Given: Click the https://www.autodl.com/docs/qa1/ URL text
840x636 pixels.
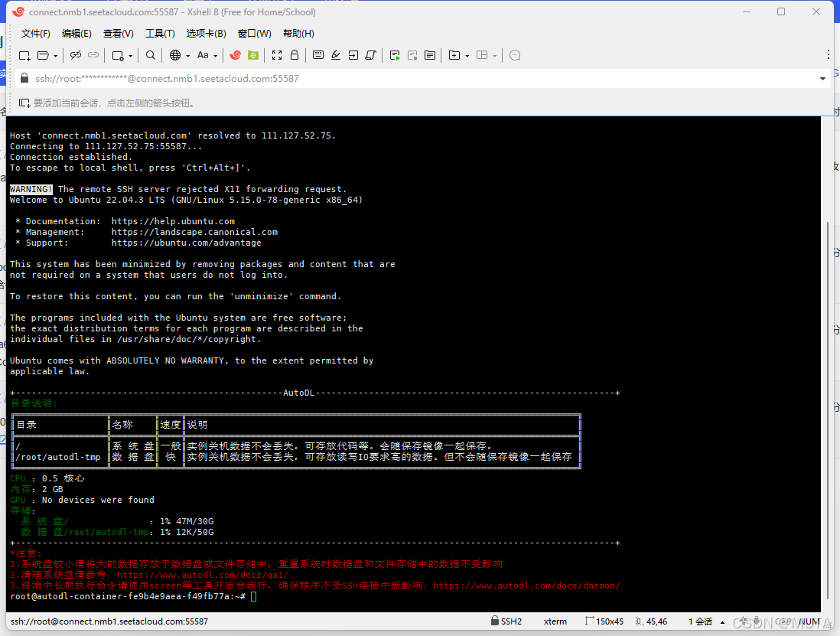Looking at the screenshot, I should (203, 575).
